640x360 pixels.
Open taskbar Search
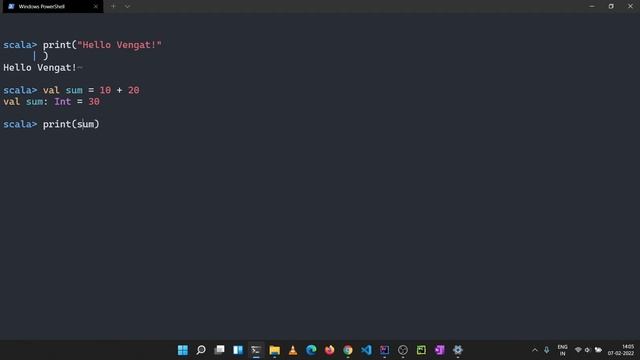pyautogui.click(x=201, y=350)
